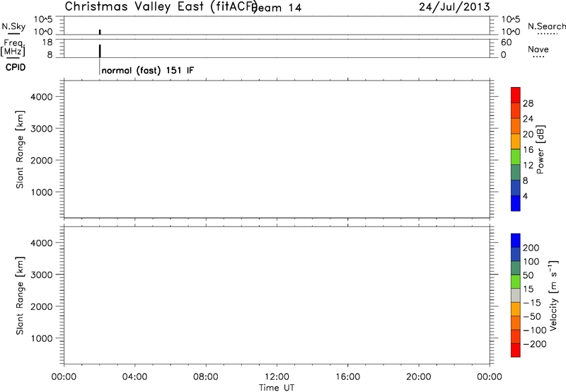Click the 'Nave' legend label

tap(538, 49)
